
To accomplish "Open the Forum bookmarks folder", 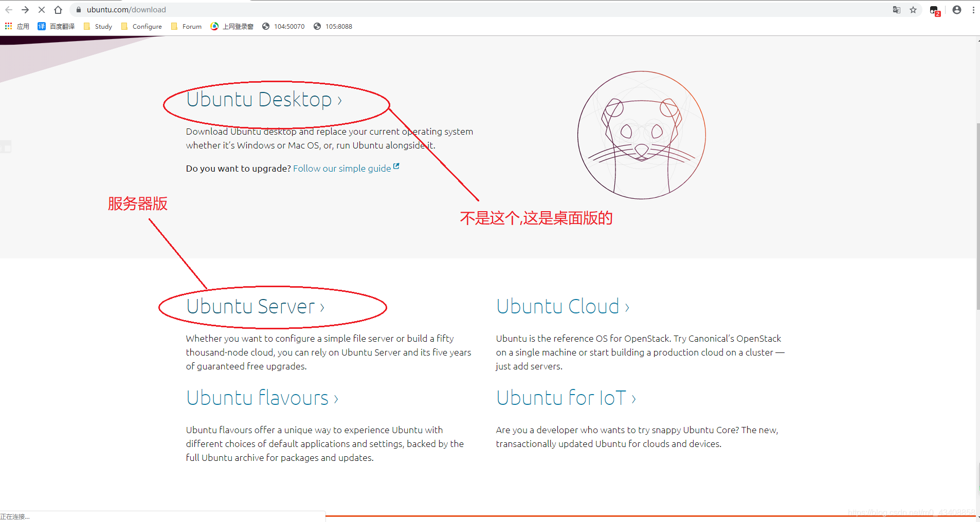I will pos(186,26).
